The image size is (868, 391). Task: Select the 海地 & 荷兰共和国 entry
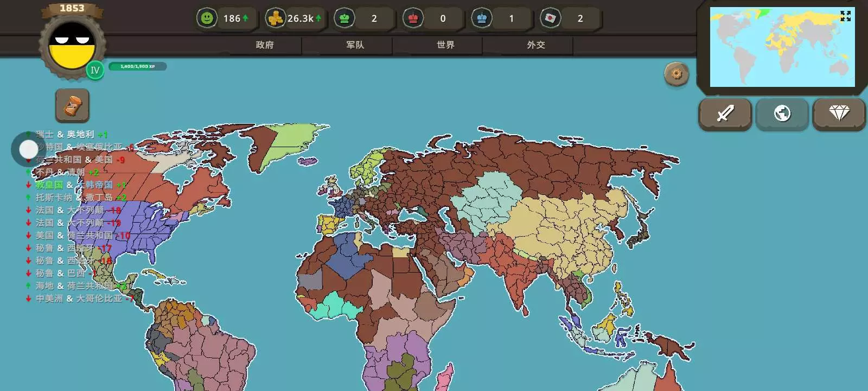tap(76, 286)
